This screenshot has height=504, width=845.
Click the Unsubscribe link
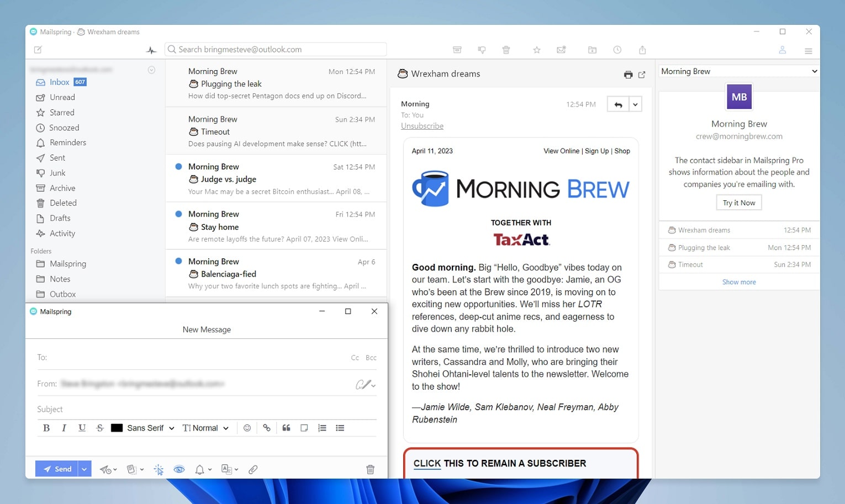(x=422, y=126)
